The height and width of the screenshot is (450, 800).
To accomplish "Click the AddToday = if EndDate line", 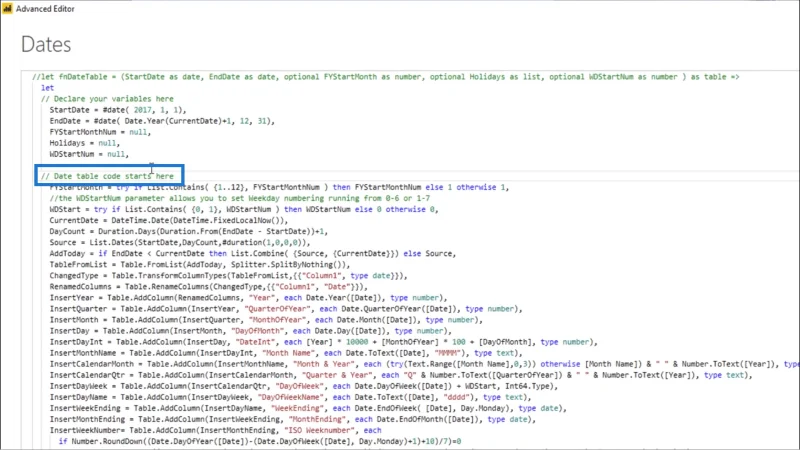I will click(x=253, y=254).
